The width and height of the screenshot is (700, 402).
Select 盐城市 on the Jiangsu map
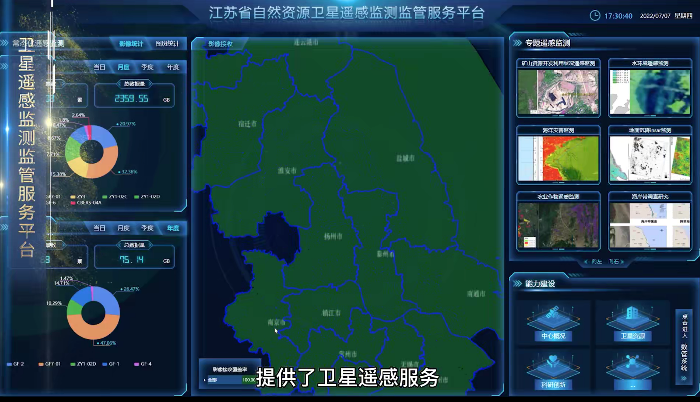click(405, 158)
